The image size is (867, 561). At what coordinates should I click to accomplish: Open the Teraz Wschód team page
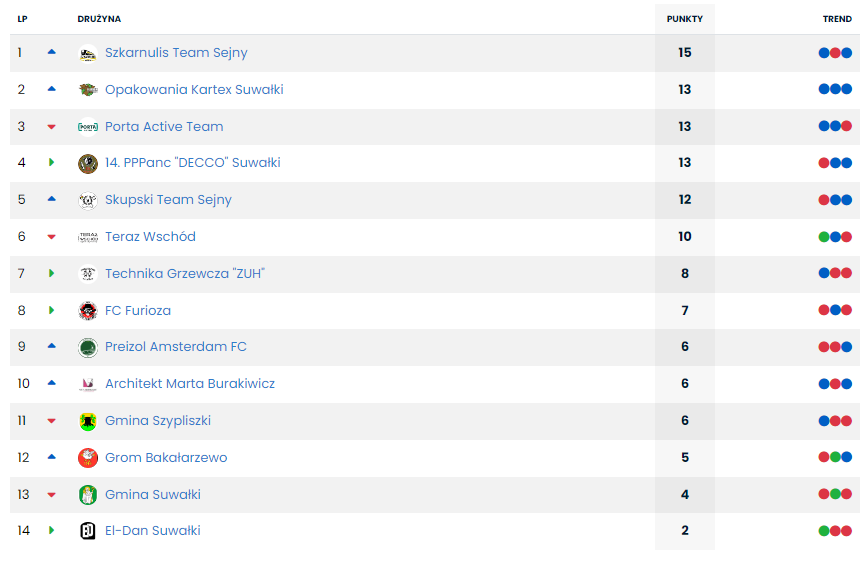(150, 237)
